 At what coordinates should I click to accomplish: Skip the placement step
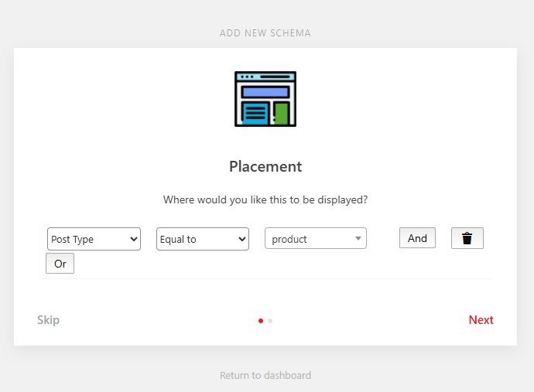pos(48,320)
